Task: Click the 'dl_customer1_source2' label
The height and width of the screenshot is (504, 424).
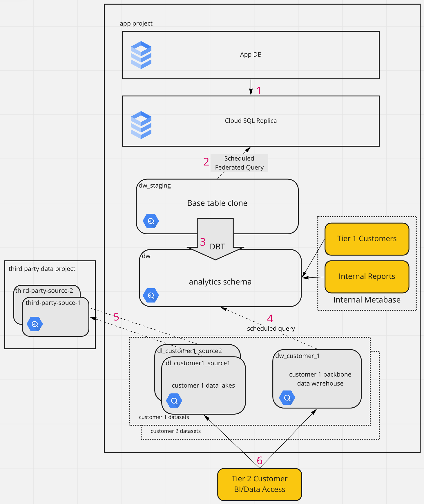Action: coord(189,351)
